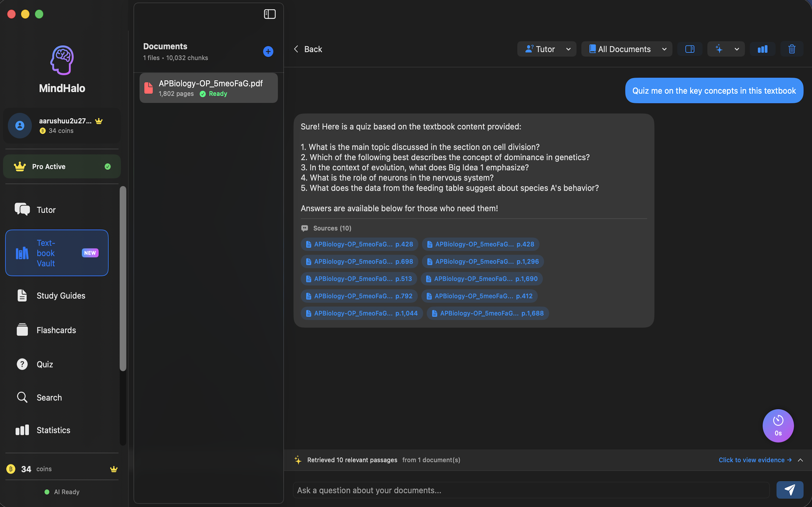Open the Flashcards section
This screenshot has width=812, height=507.
(x=56, y=330)
